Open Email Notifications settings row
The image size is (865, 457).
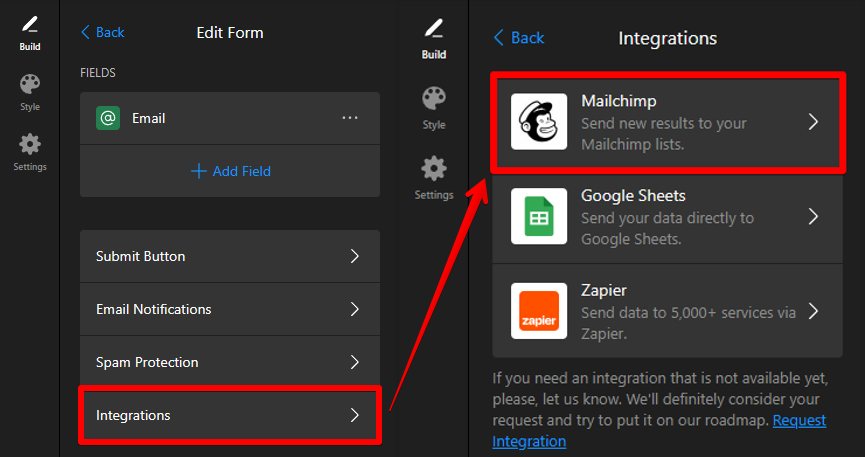[x=230, y=309]
